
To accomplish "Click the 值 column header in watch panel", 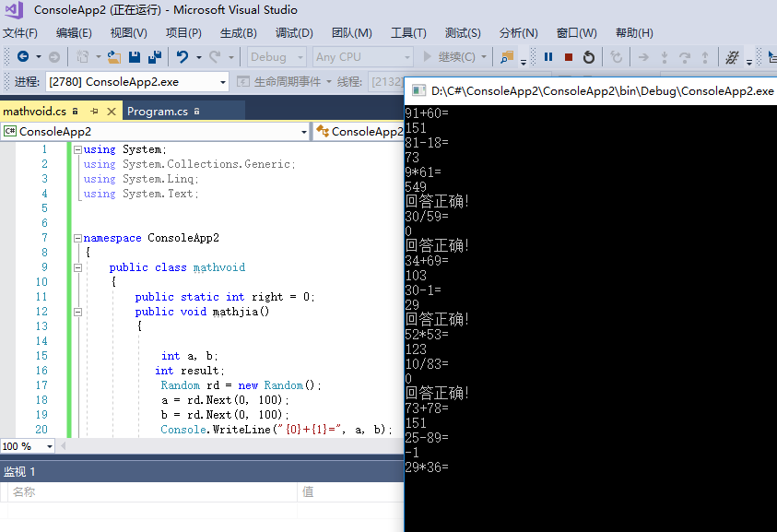I will (x=351, y=491).
